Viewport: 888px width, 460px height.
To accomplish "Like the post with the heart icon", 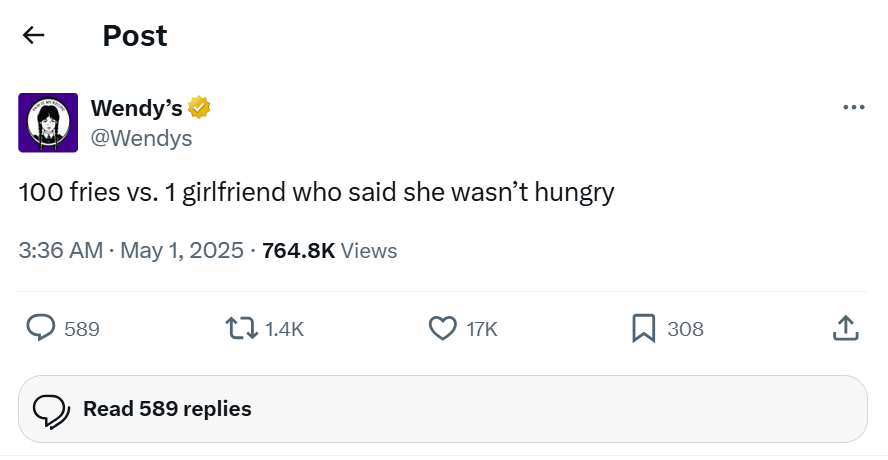I will pos(442,328).
